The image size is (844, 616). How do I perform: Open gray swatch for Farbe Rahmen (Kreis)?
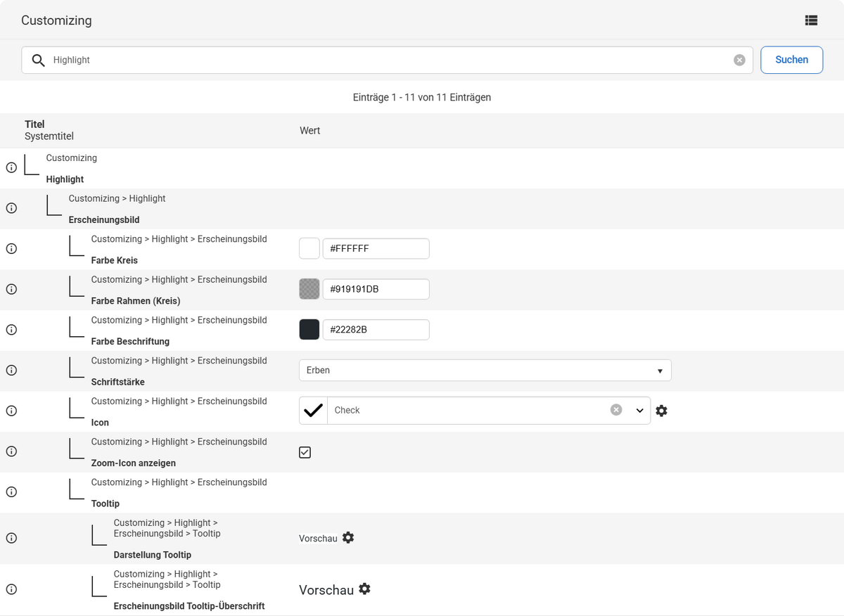pyautogui.click(x=309, y=289)
